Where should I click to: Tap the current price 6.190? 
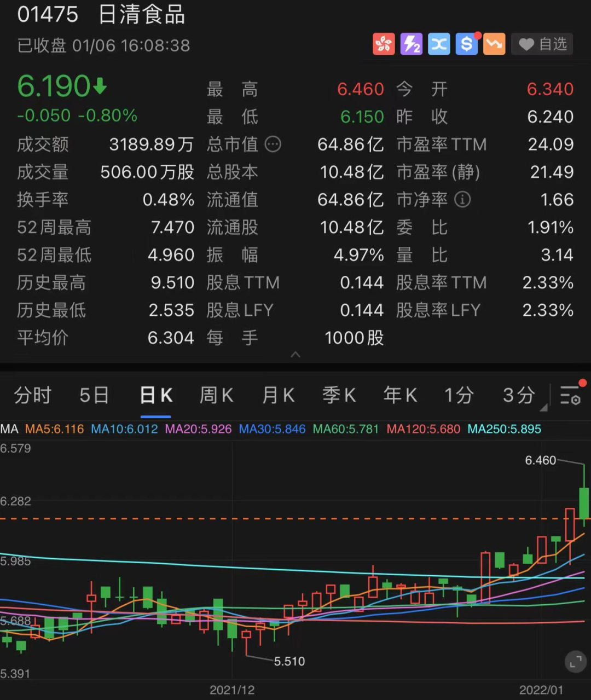(x=54, y=86)
